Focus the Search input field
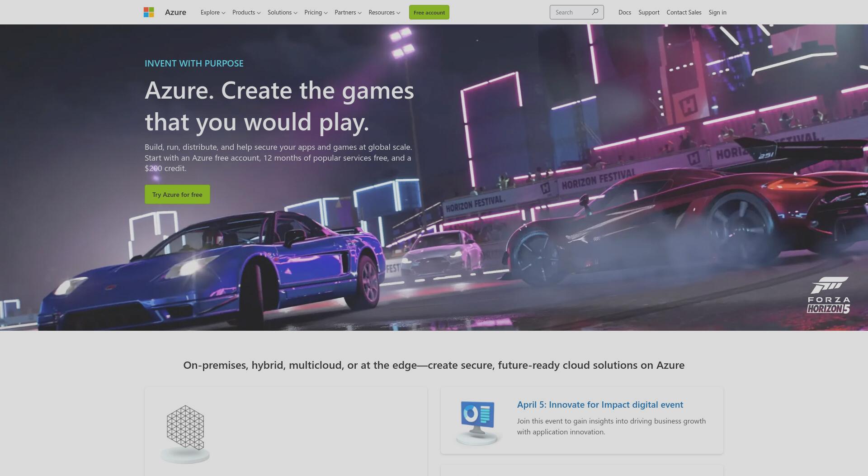The height and width of the screenshot is (476, 868). pyautogui.click(x=576, y=12)
